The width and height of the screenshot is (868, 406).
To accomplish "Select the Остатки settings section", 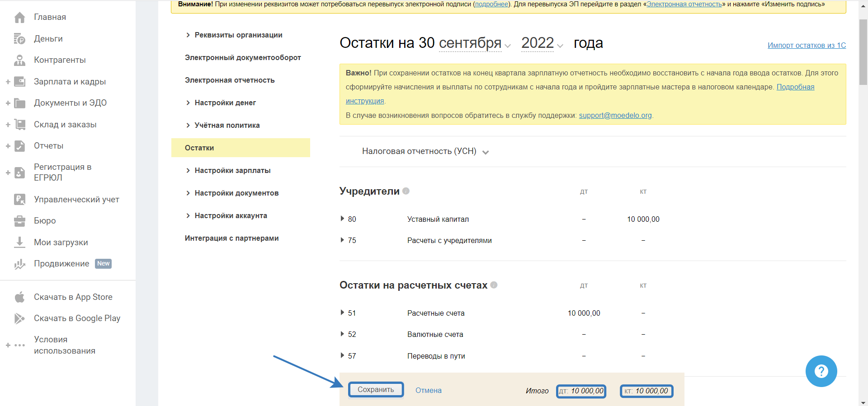I will tap(241, 148).
